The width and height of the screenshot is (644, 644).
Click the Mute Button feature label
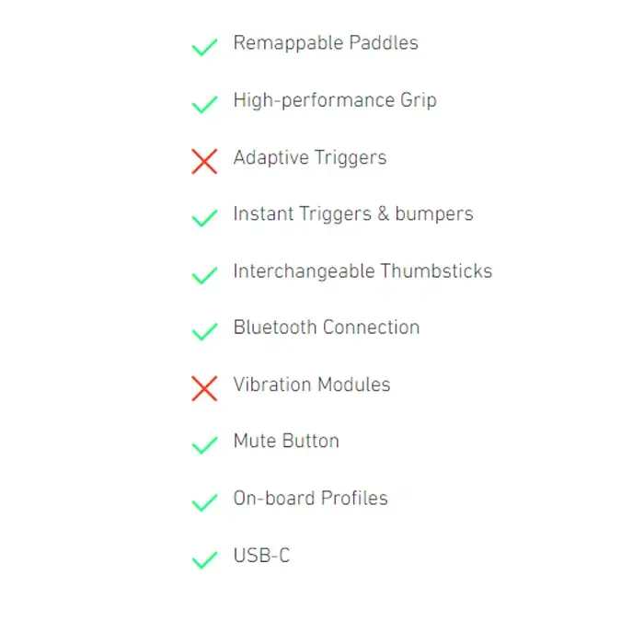[286, 442]
